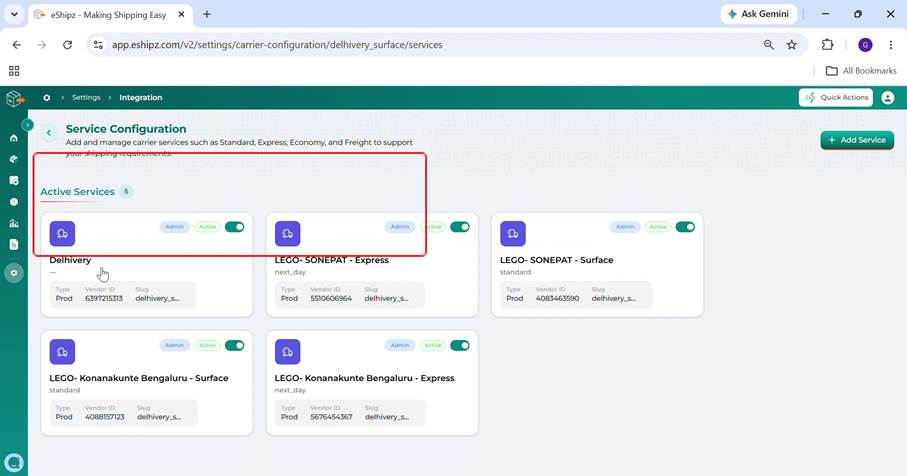The image size is (907, 476).
Task: Click the LEGO- Konanakunte Bengaluru - Express title
Action: 364,378
